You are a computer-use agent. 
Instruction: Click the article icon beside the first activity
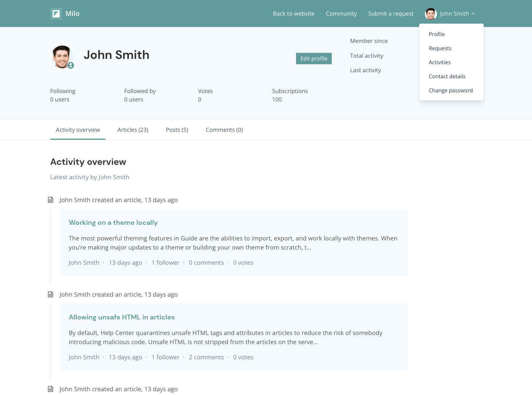(51, 200)
